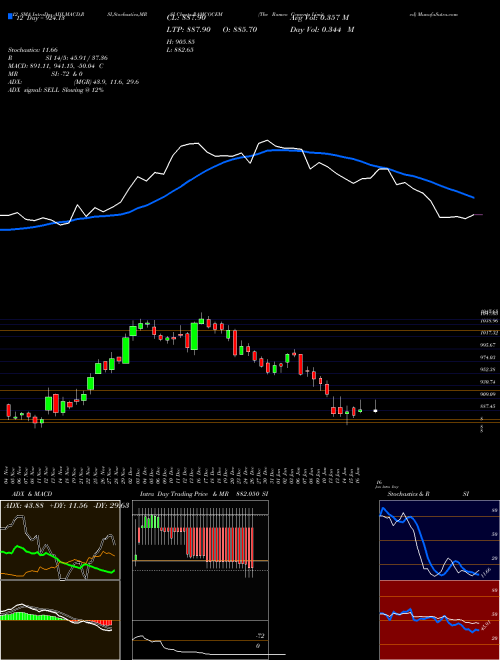Select the 'Stochastics: 11.66' header line
500x660 pixels.
pyautogui.click(x=32, y=50)
